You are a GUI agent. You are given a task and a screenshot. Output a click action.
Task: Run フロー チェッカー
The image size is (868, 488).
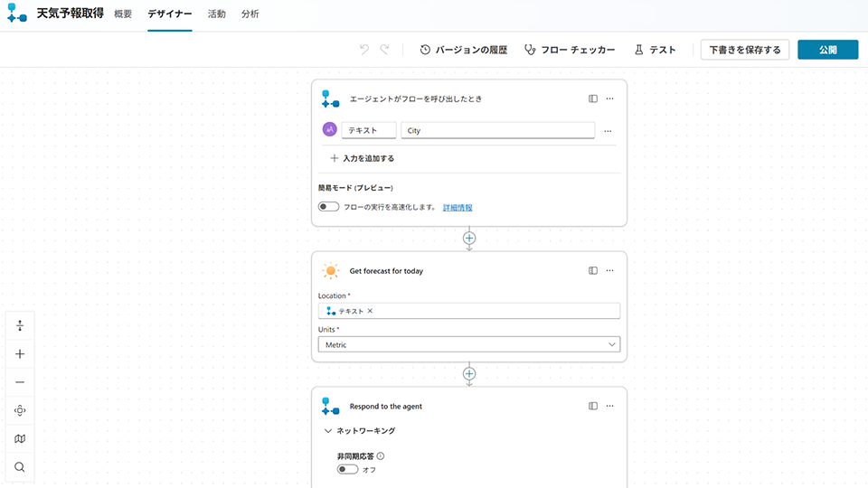(x=570, y=50)
